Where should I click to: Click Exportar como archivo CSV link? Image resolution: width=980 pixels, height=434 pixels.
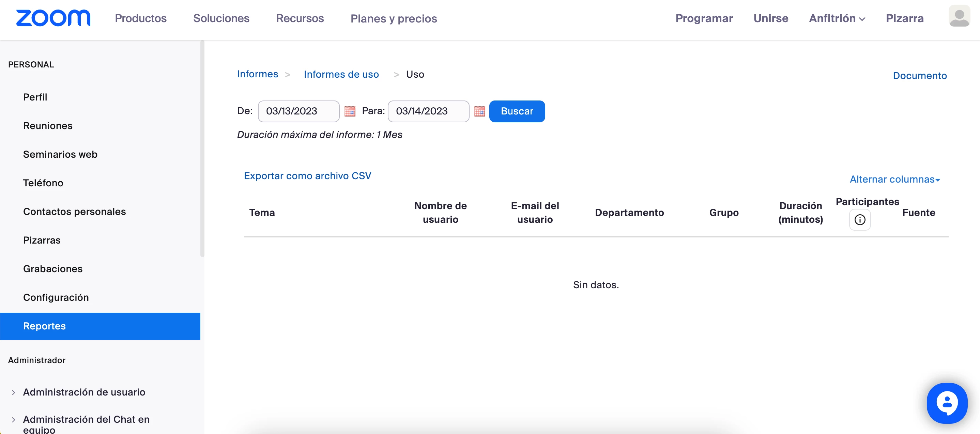[x=307, y=176]
